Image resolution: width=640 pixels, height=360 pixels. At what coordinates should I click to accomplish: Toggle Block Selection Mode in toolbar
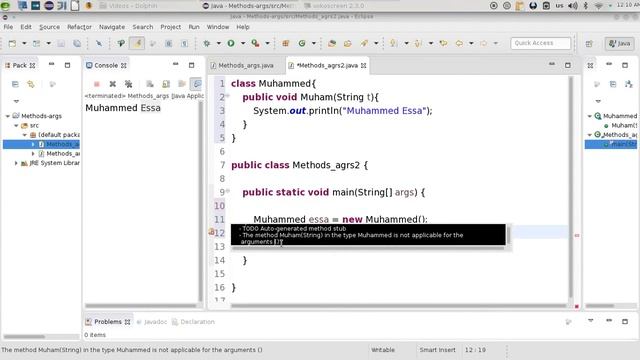[x=169, y=43]
